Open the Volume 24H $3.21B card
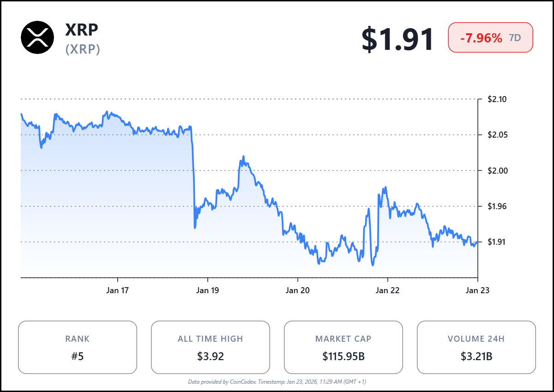554x392 pixels. point(476,347)
